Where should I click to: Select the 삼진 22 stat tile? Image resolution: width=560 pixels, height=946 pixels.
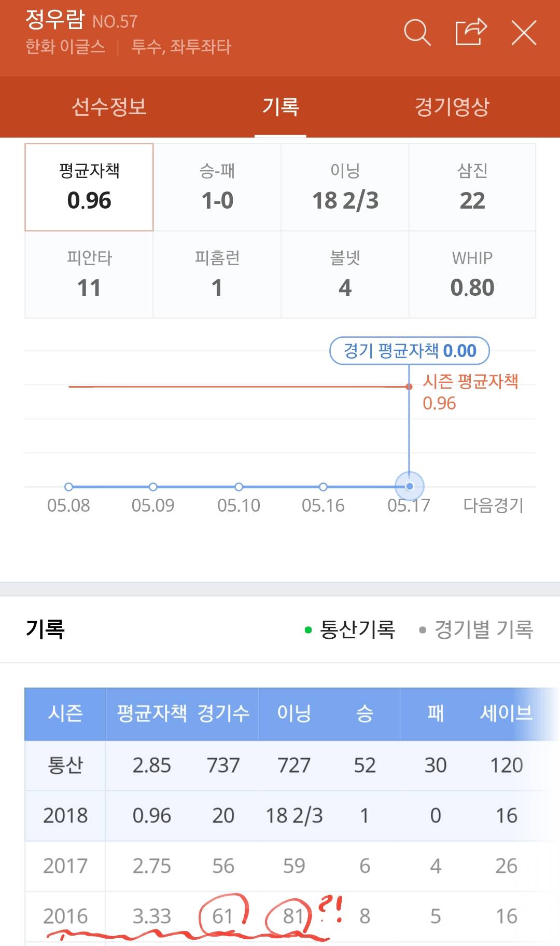[x=472, y=187]
